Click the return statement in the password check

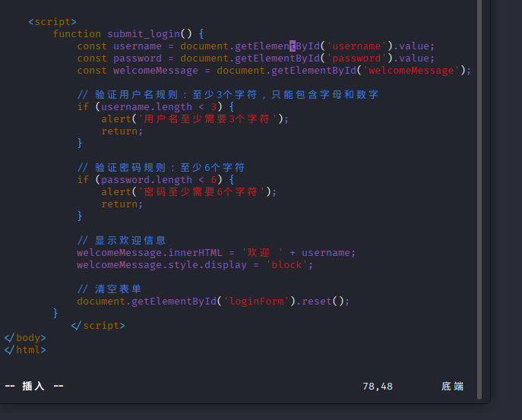pyautogui.click(x=122, y=204)
